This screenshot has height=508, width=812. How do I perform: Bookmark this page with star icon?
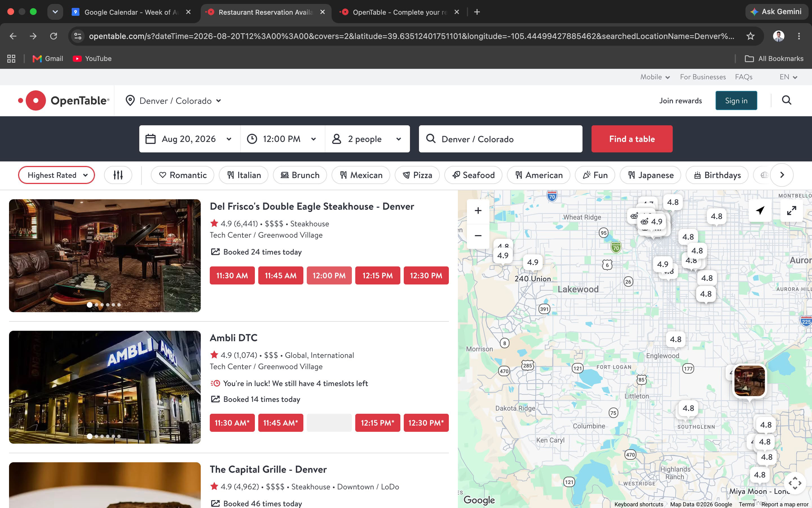coord(750,36)
